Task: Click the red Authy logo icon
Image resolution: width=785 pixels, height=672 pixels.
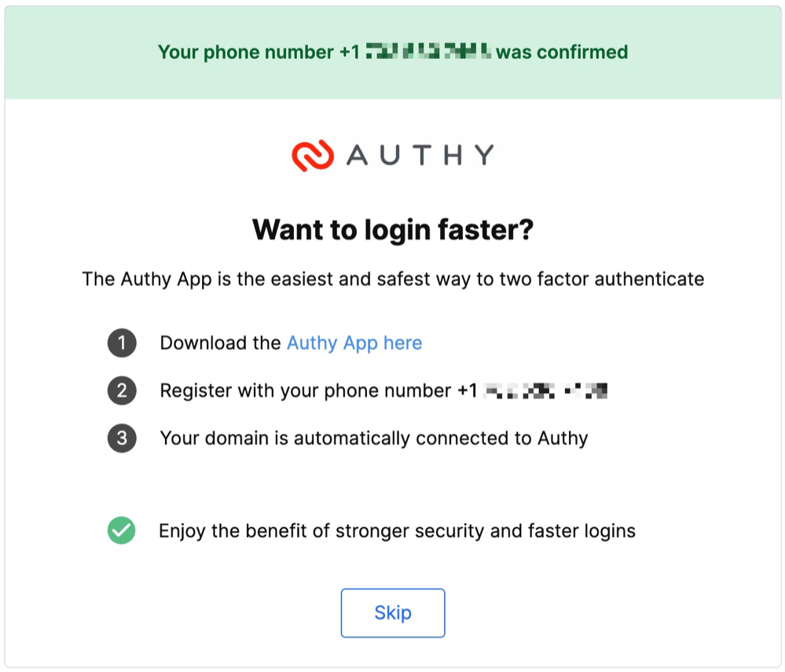Action: [x=311, y=155]
